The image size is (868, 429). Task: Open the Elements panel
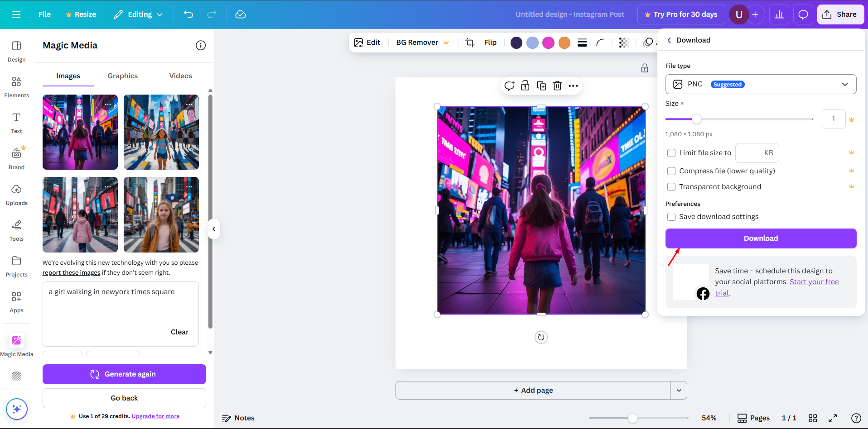coord(16,87)
